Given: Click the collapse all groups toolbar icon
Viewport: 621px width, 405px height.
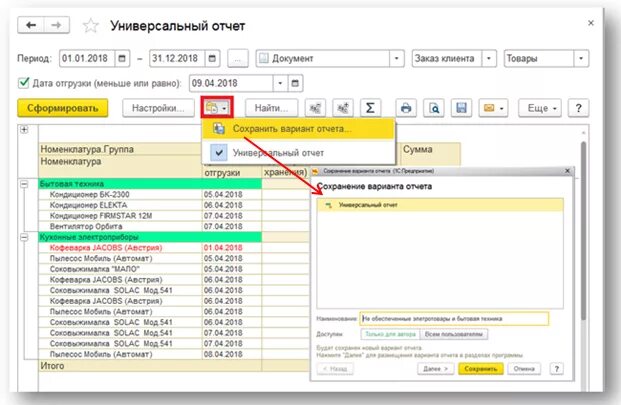Looking at the screenshot, I should point(315,108).
